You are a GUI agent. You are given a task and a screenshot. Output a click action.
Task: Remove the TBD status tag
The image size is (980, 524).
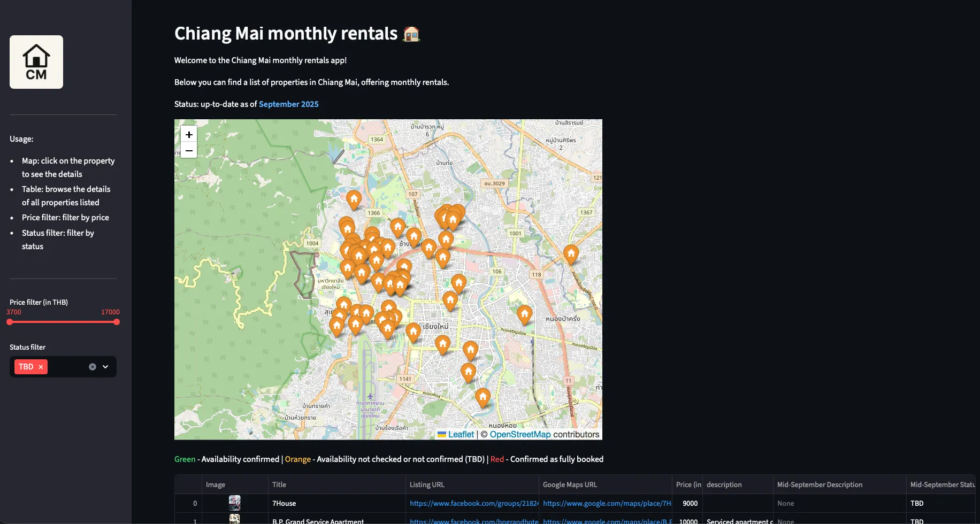click(41, 367)
